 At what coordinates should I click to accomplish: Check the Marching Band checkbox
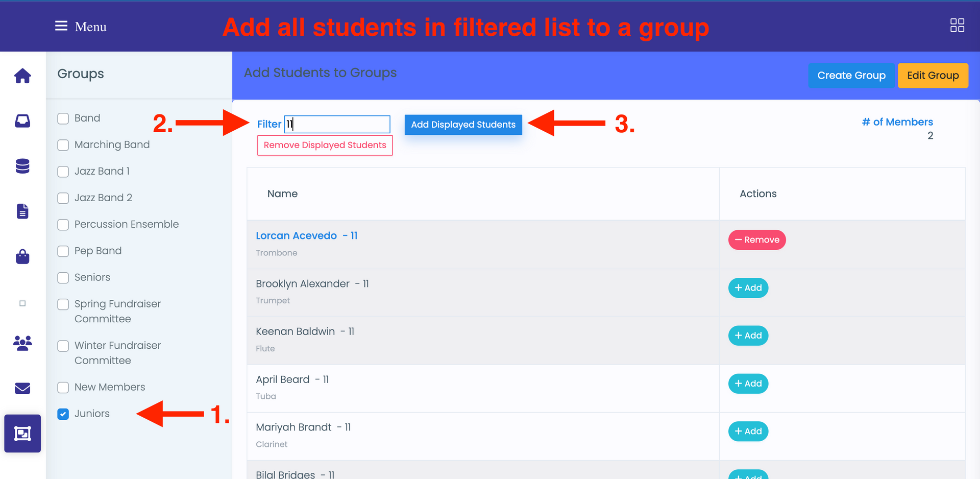click(63, 145)
